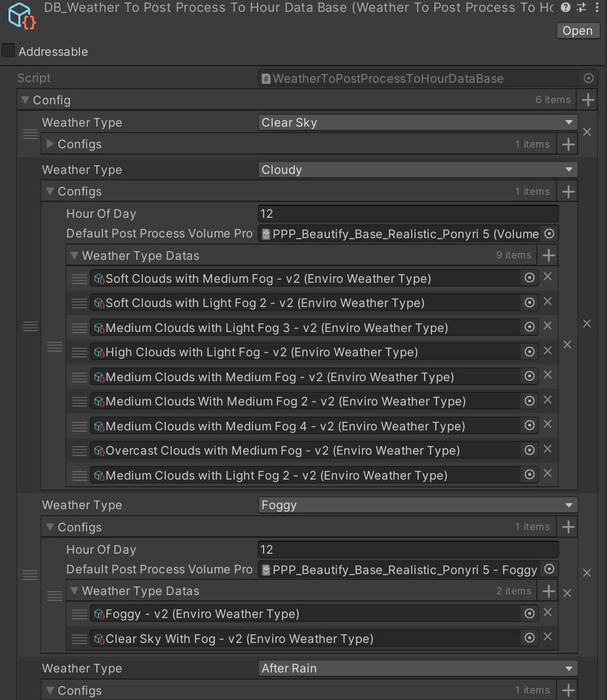This screenshot has height=700, width=607.
Task: Pick object for Overcast Clouds with Medium Fog
Action: 530,449
